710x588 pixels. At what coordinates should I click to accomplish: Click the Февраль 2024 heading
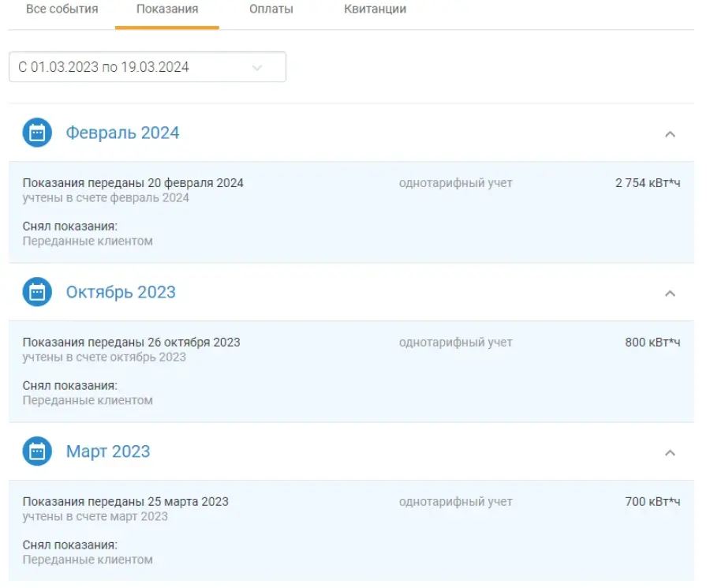coord(123,133)
